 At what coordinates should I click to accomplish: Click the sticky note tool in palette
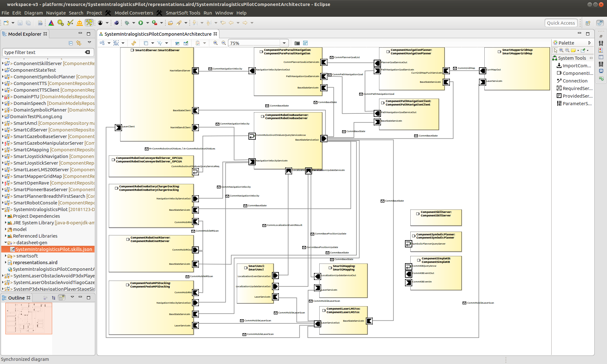[x=573, y=50]
